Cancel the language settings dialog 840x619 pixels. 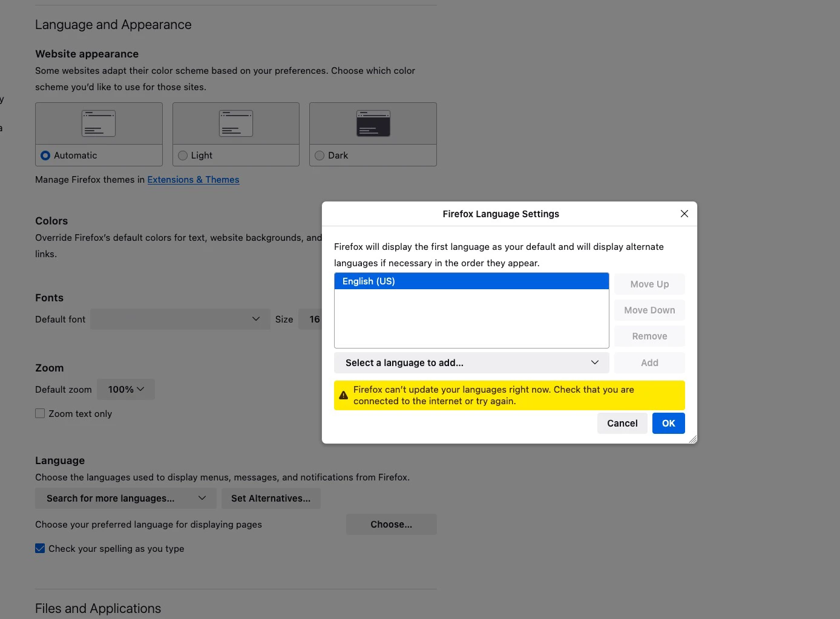pyautogui.click(x=622, y=423)
